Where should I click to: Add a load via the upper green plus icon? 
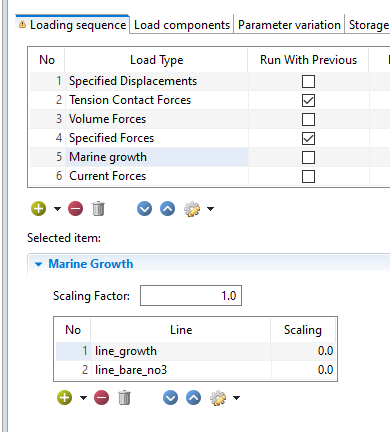click(39, 209)
